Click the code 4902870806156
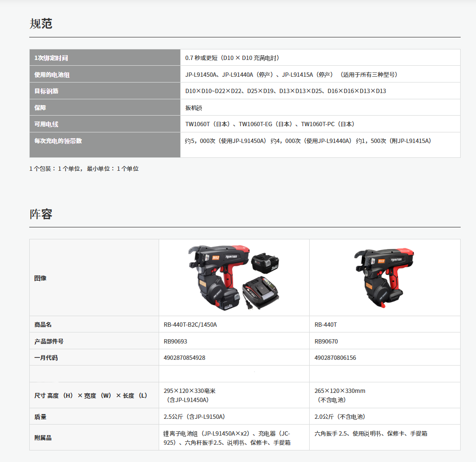This screenshot has height=462, width=476. point(335,358)
